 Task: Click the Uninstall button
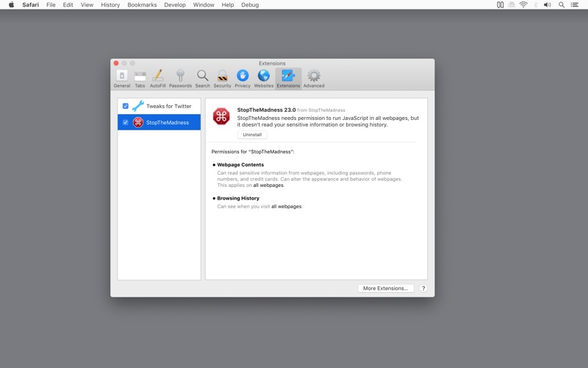(252, 135)
